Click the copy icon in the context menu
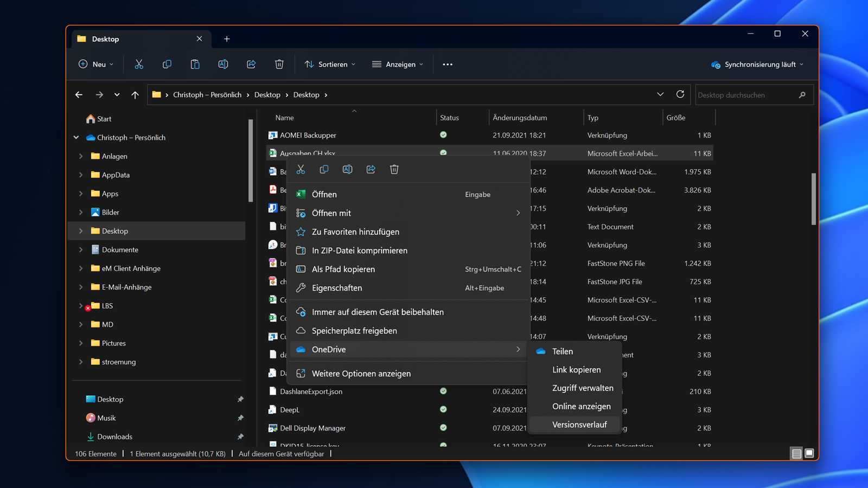The width and height of the screenshot is (868, 488). (324, 170)
